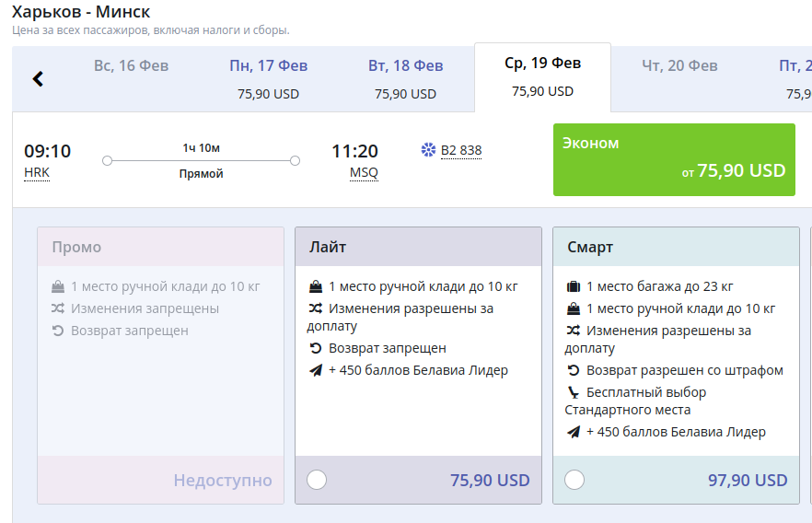The image size is (812, 523).
Task: Click the Belavia snowflake airline icon
Action: point(428,150)
